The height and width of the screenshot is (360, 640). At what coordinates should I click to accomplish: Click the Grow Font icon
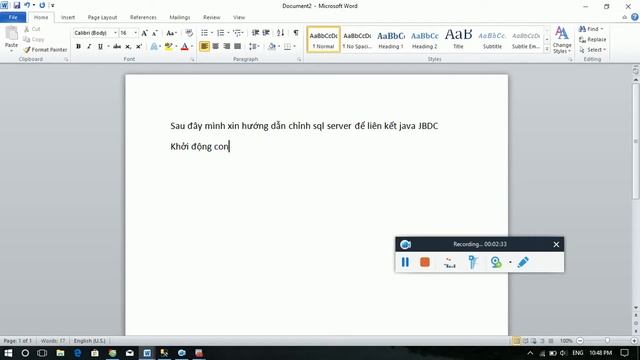pyautogui.click(x=144, y=33)
